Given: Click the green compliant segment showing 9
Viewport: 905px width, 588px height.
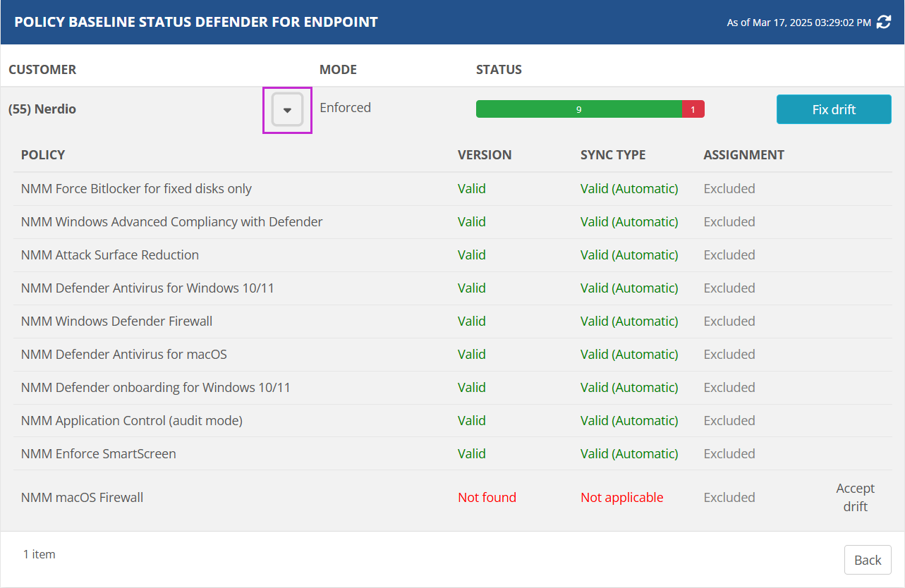Looking at the screenshot, I should (x=579, y=109).
